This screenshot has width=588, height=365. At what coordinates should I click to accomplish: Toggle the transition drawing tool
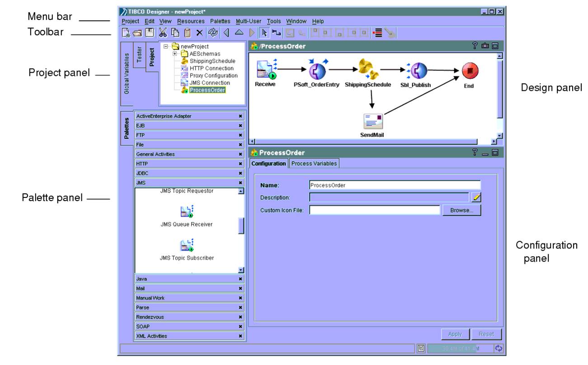pyautogui.click(x=275, y=32)
